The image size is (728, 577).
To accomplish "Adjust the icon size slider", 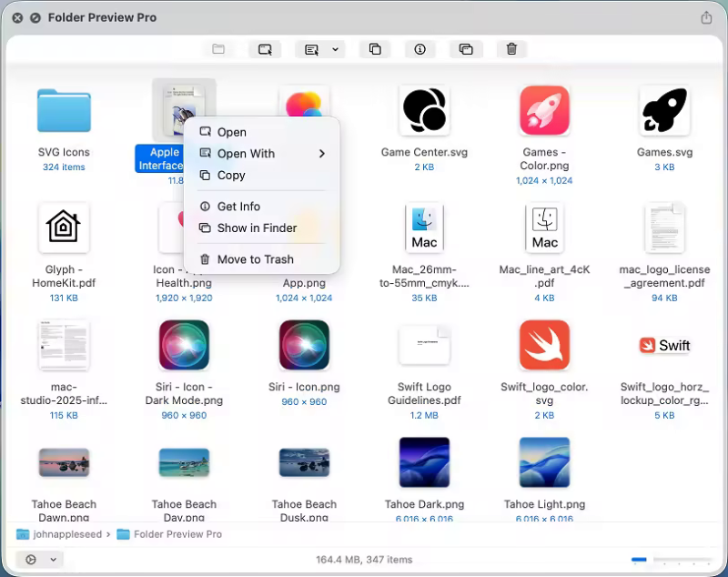I will (x=672, y=559).
